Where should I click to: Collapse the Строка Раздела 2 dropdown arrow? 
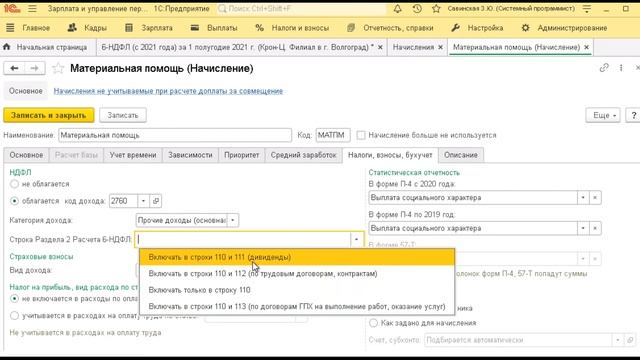tap(356, 240)
